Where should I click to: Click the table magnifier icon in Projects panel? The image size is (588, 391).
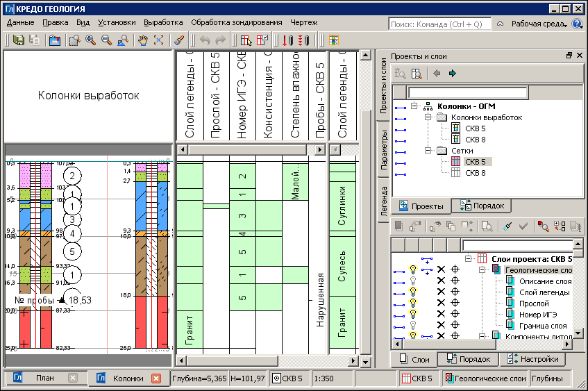pos(417,74)
